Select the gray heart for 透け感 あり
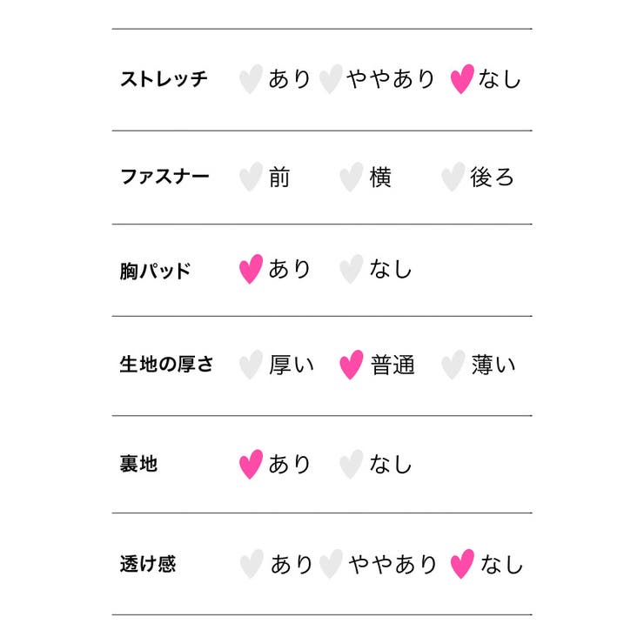 tap(251, 564)
